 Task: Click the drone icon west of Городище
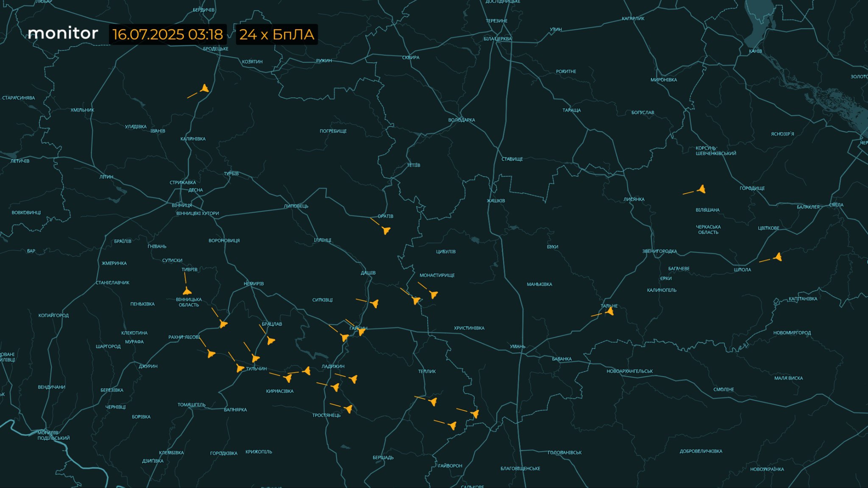[x=702, y=189]
